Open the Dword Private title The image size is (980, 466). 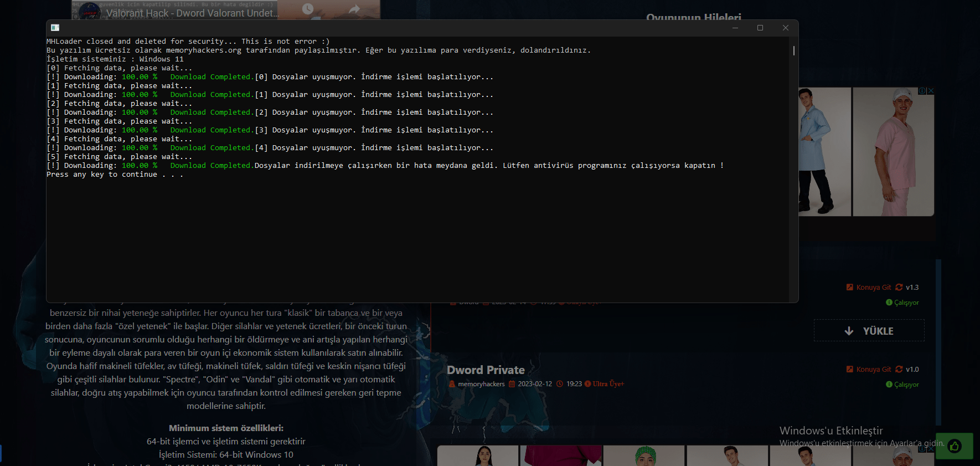click(486, 370)
